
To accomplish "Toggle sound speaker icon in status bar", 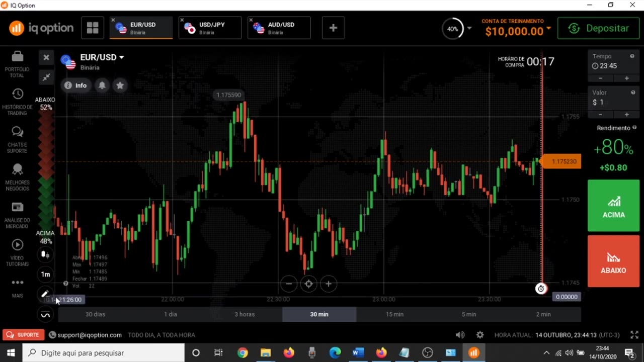I will click(x=460, y=335).
